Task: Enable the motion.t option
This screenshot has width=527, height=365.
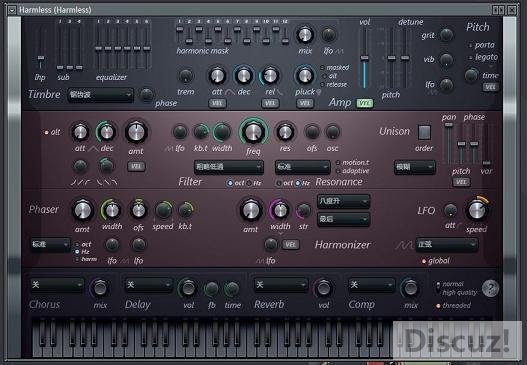Action: [x=338, y=163]
